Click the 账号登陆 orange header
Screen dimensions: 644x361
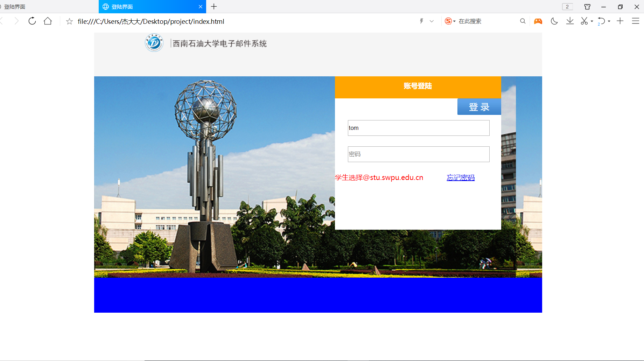tap(418, 87)
